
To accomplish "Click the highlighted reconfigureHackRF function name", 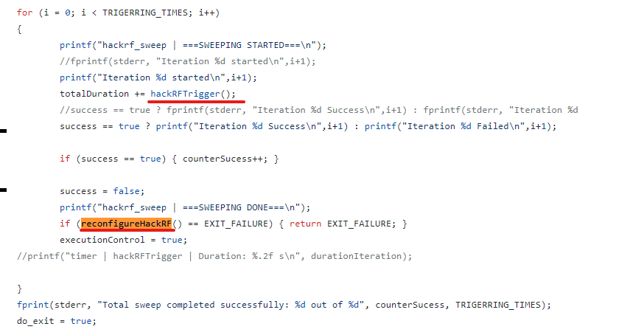I will (127, 224).
